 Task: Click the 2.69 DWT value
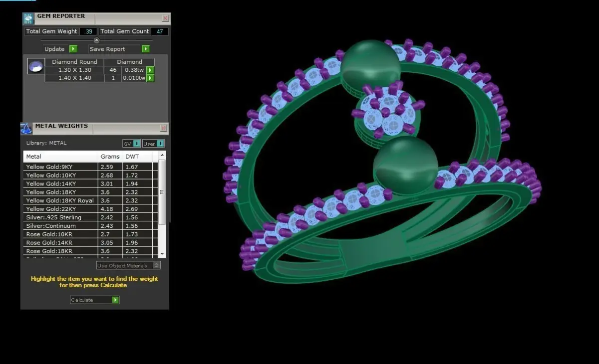(132, 209)
